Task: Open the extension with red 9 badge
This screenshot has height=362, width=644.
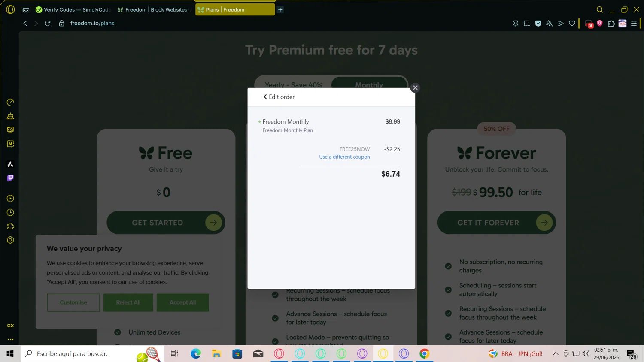Action: coord(589,24)
